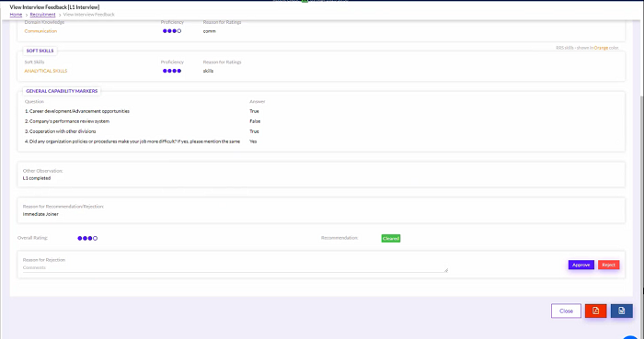Approve the L1 interview feedback
Viewport: 644px width, 339px height.
point(581,265)
